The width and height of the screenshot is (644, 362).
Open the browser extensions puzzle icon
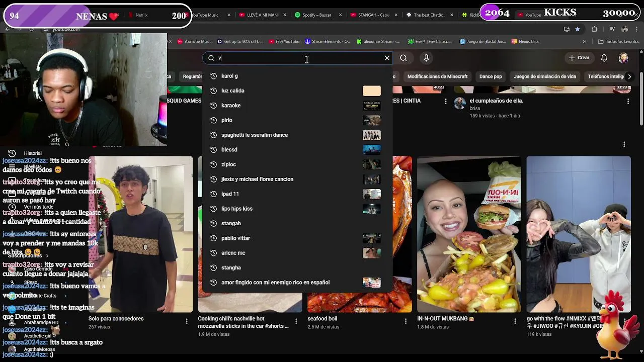[594, 29]
